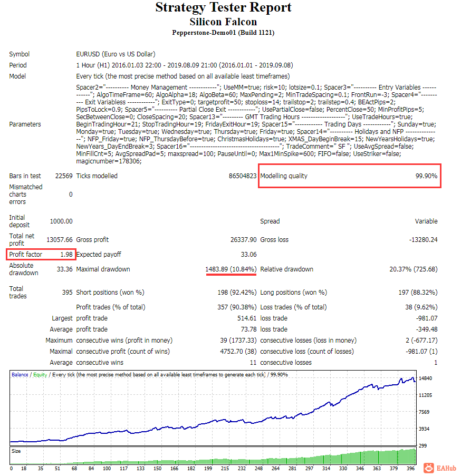Click the EURUSD symbol value
This screenshot has height=476, width=461.
pos(116,54)
